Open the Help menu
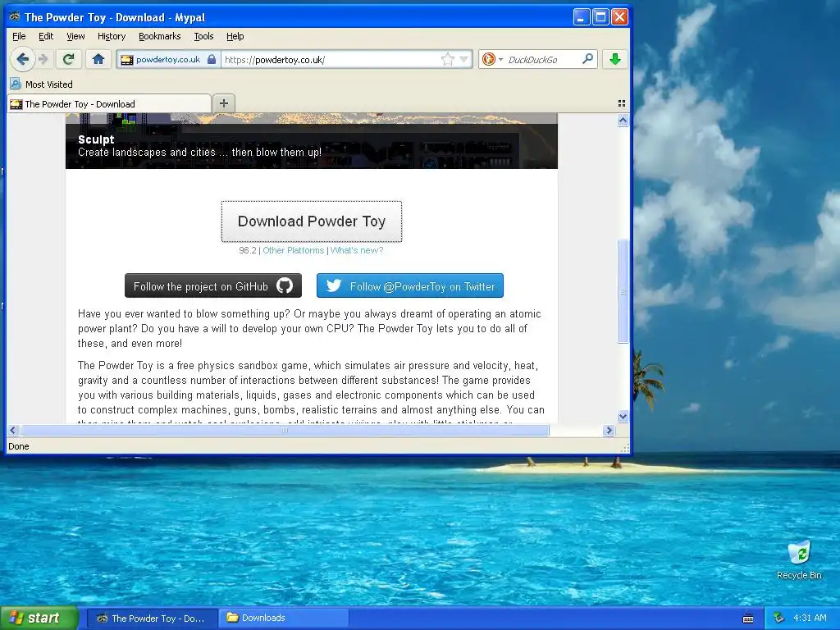Screen dimensions: 840x630 [235, 36]
